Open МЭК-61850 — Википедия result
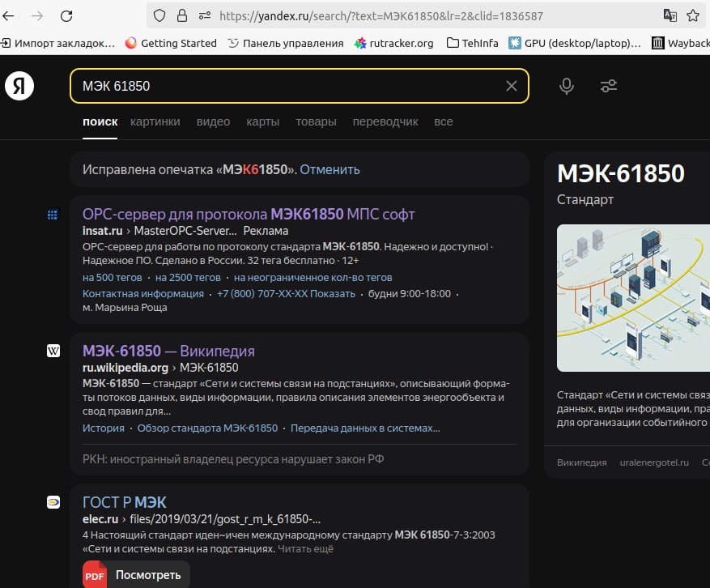This screenshot has width=710, height=588. [x=168, y=351]
